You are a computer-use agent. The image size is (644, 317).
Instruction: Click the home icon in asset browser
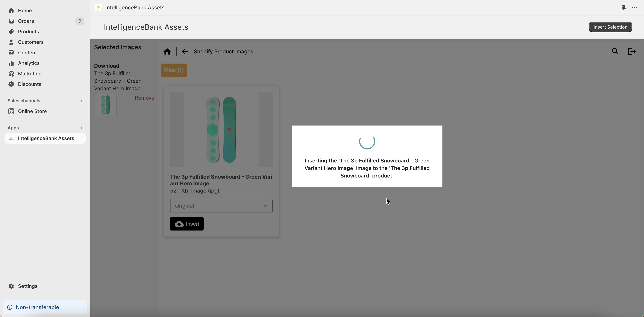[167, 52]
